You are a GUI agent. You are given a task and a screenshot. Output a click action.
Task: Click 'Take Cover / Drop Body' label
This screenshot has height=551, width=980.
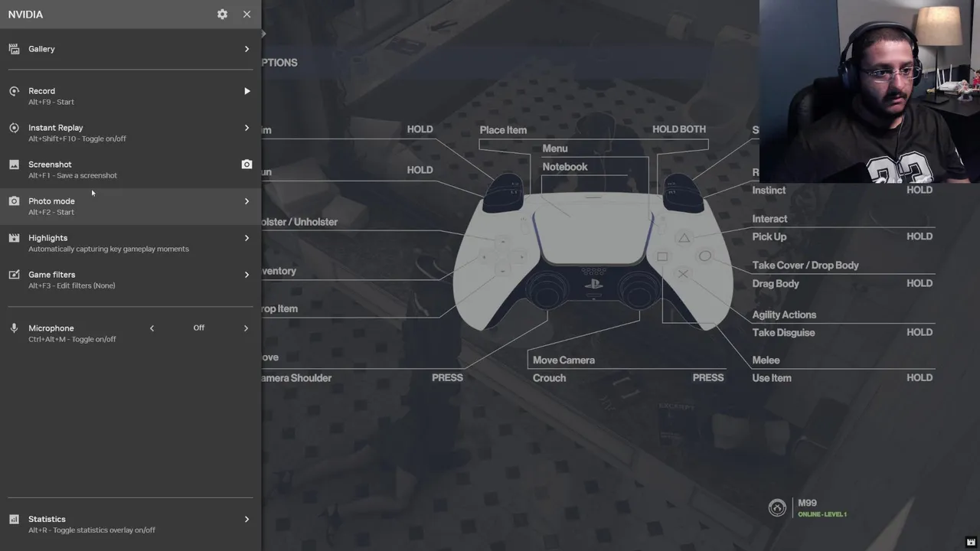click(x=805, y=266)
